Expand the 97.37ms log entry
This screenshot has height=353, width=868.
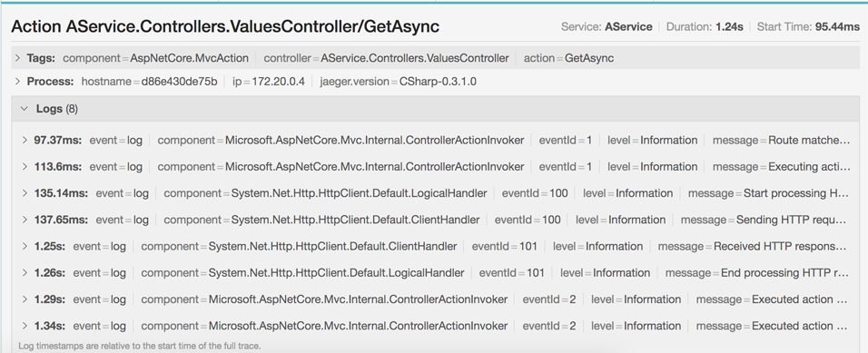click(x=25, y=140)
